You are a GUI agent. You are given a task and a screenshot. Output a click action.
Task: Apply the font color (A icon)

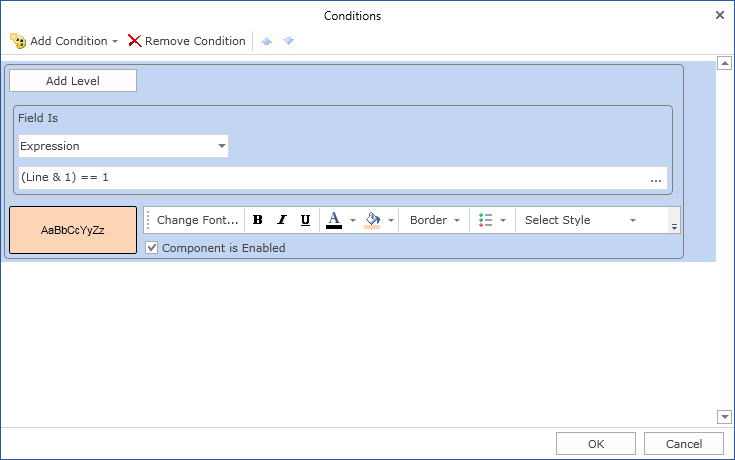tap(334, 220)
